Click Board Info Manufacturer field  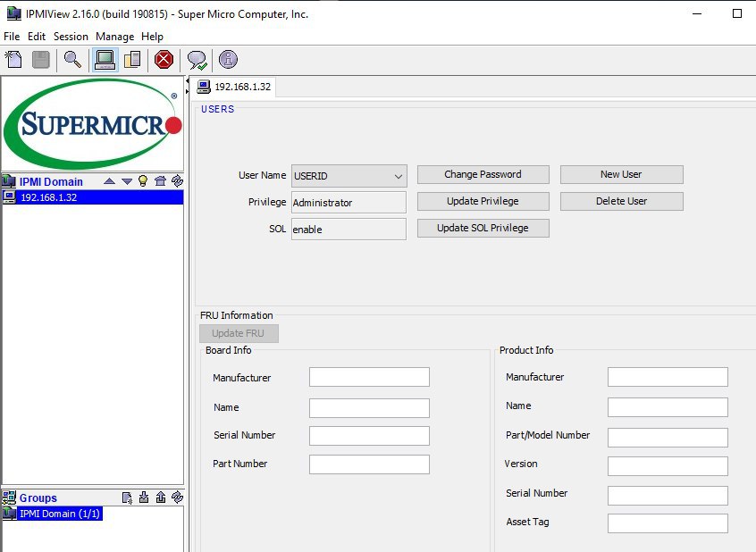pos(369,377)
